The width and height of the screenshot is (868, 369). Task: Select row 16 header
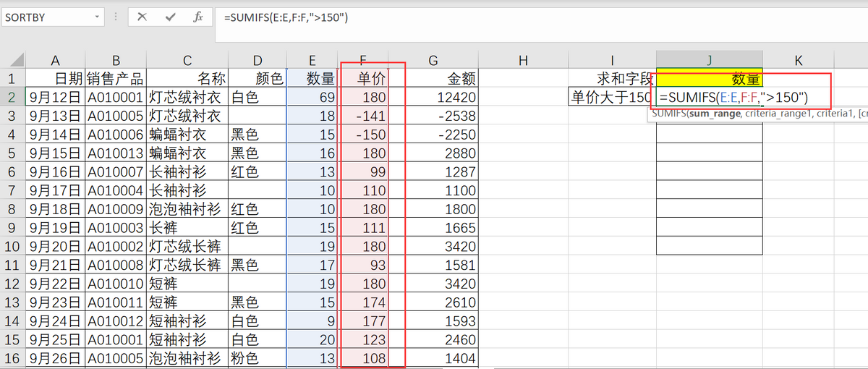click(x=12, y=357)
